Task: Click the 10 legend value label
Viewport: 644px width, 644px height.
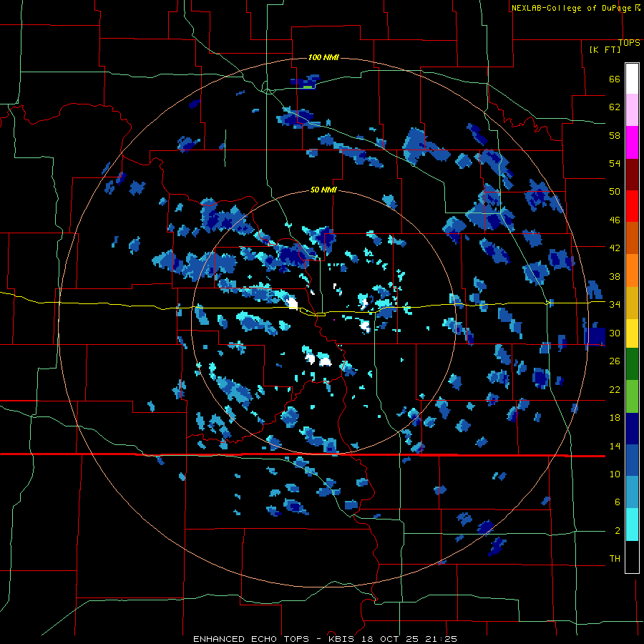Action: click(x=615, y=474)
